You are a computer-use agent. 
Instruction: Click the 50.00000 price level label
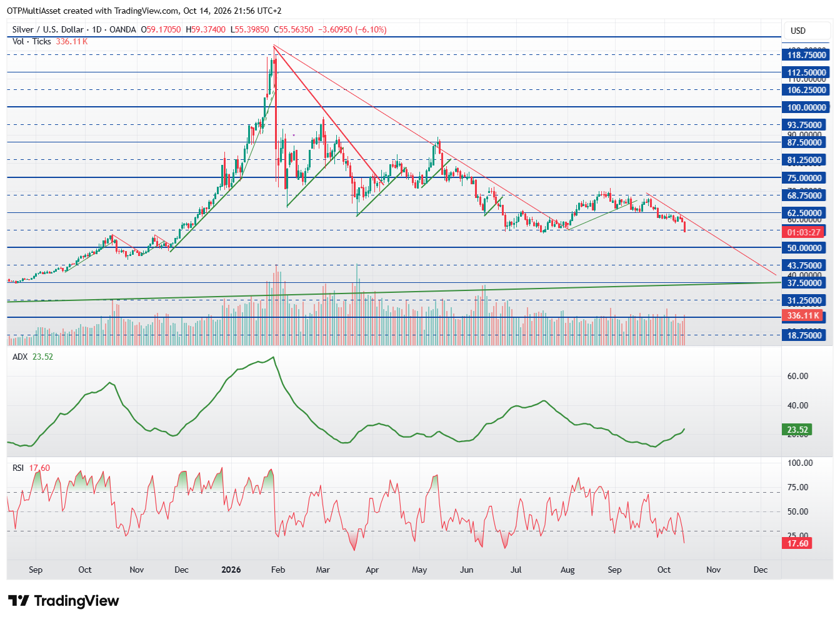coord(804,248)
